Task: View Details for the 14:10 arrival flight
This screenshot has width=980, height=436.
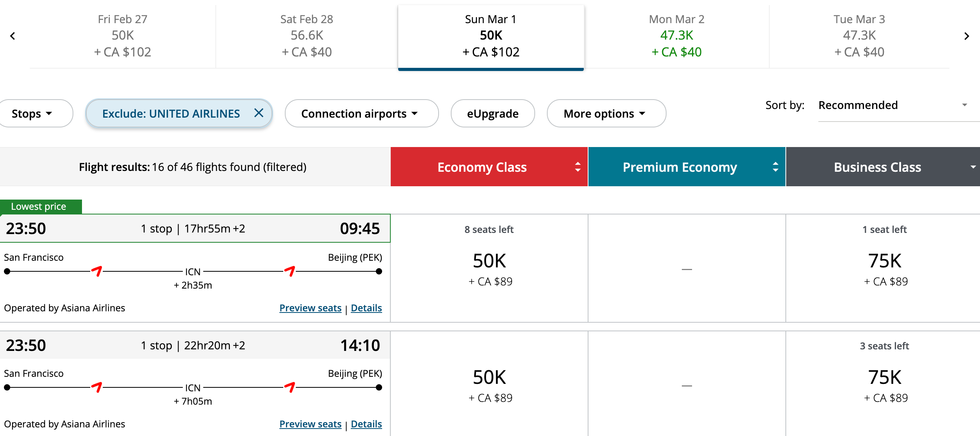Action: (366, 424)
